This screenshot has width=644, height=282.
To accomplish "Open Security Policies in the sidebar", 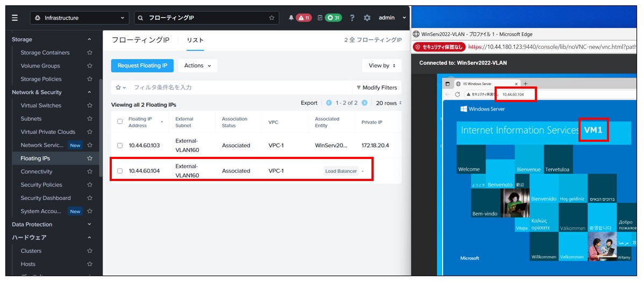I will [x=41, y=185].
